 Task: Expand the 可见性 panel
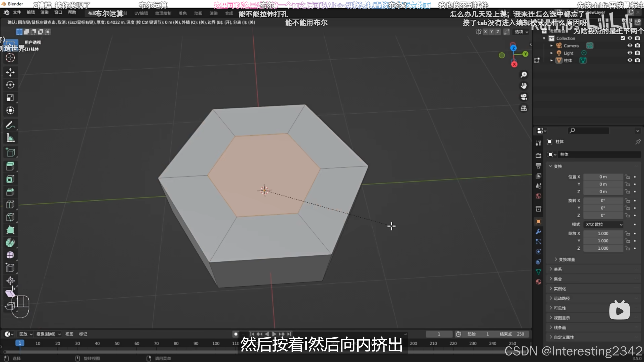tap(560, 308)
